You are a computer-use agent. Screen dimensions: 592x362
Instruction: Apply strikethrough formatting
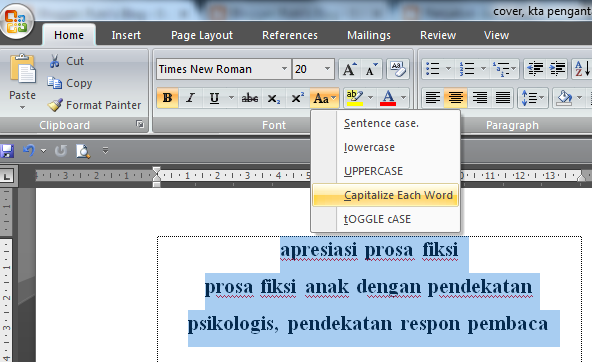(x=250, y=99)
